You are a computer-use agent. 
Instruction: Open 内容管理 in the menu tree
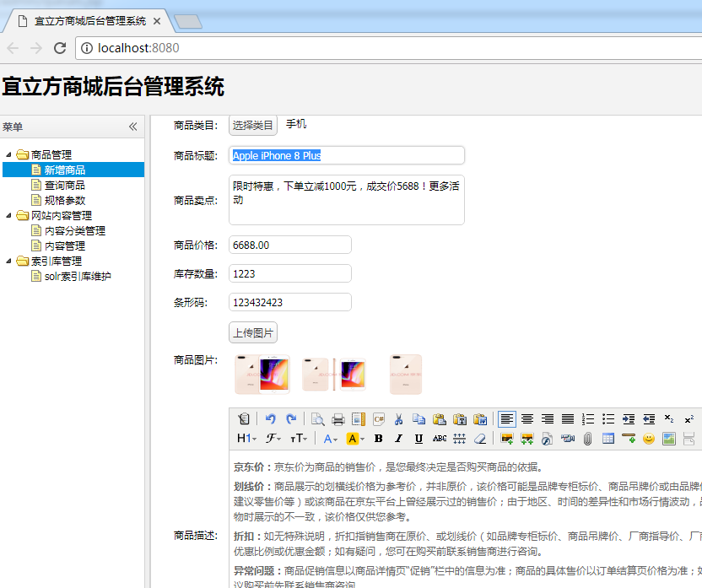point(65,246)
